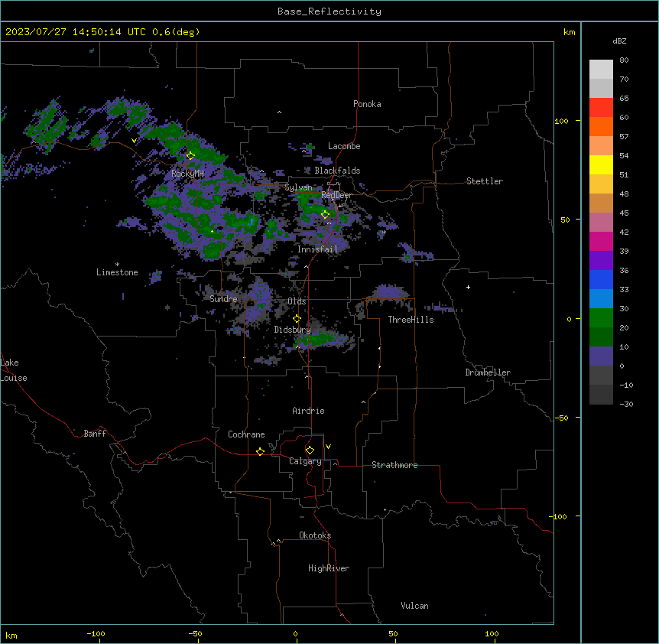Image resolution: width=659 pixels, height=644 pixels.
Task: Select the Drumheller label
Action: tap(488, 372)
